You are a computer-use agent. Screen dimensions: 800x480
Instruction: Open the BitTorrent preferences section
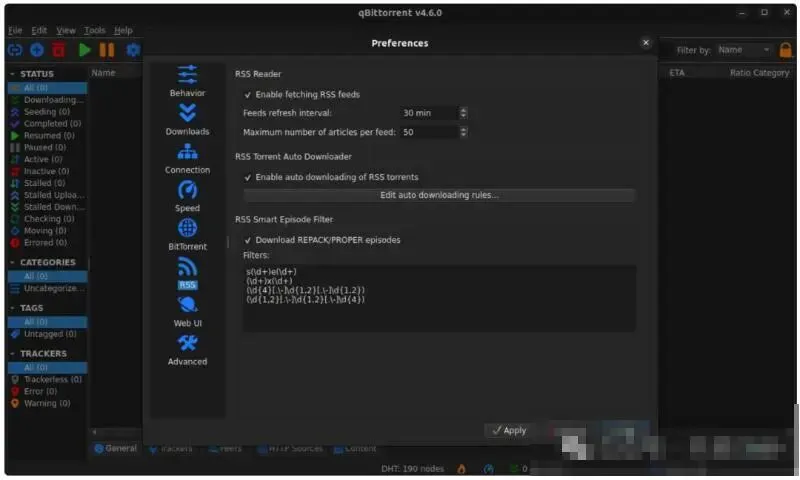coord(187,234)
